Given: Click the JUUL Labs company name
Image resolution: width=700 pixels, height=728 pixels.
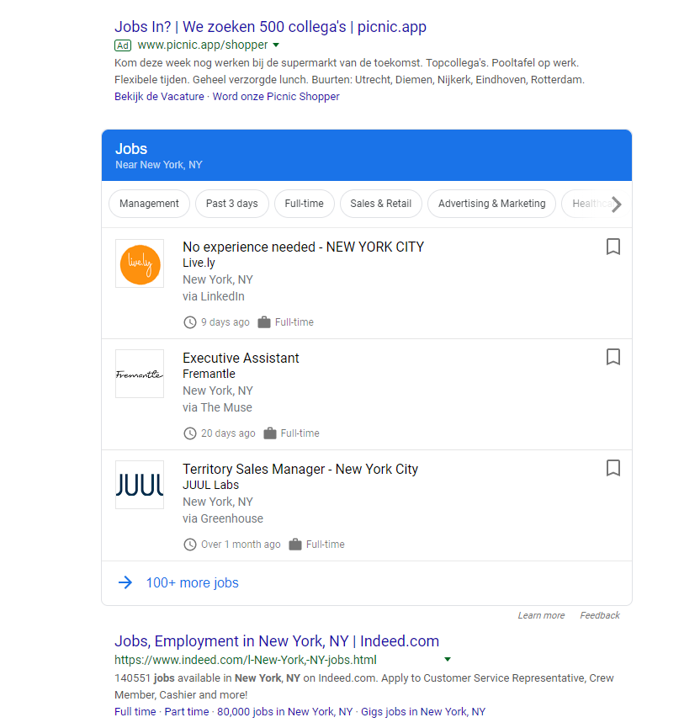Looking at the screenshot, I should click(x=210, y=485).
